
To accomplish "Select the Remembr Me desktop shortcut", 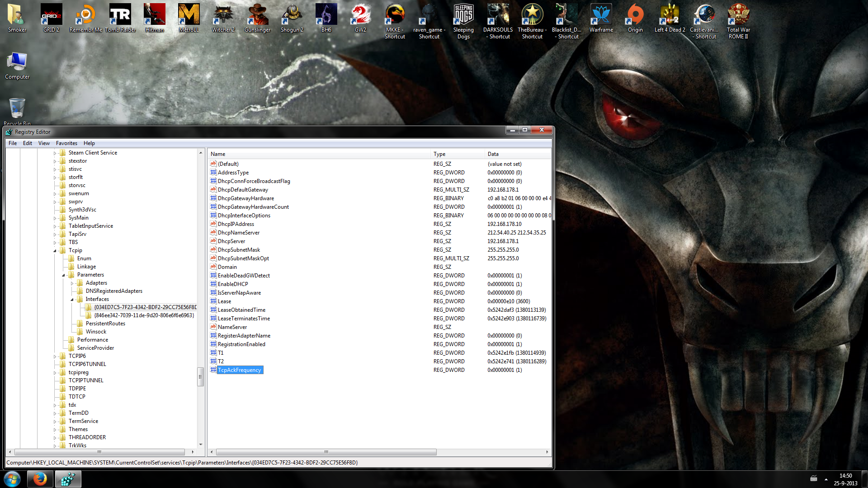I will click(85, 18).
